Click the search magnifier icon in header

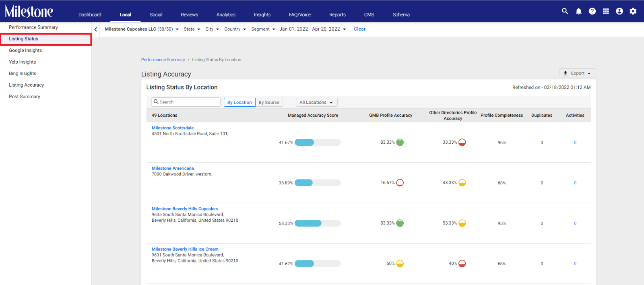click(x=565, y=11)
